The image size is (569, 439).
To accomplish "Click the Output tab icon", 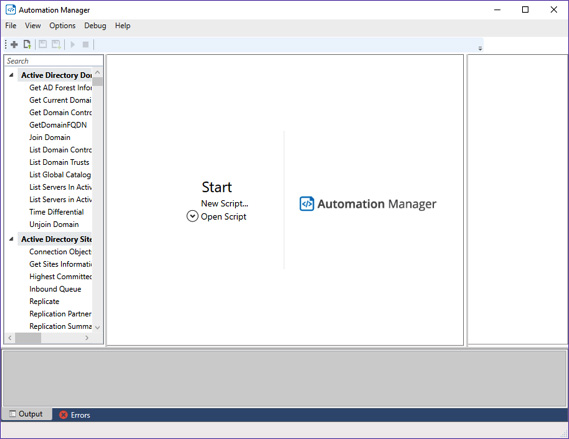I will pyautogui.click(x=13, y=414).
